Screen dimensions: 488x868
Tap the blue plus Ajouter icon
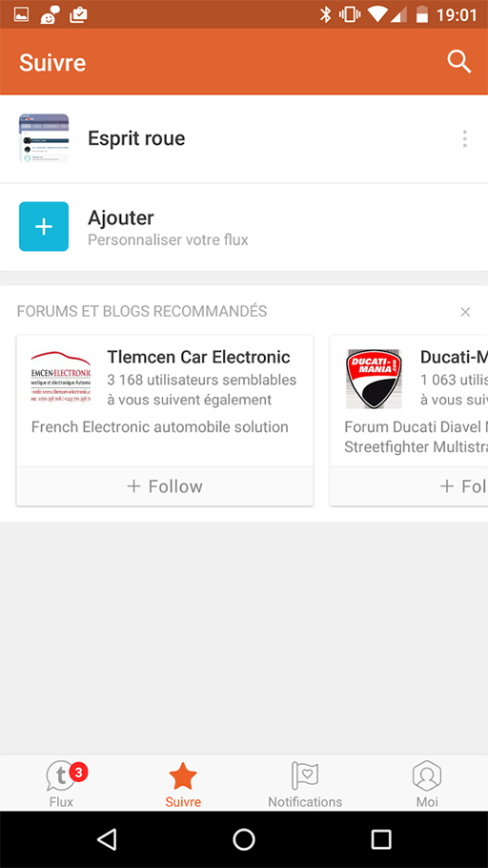(x=44, y=226)
